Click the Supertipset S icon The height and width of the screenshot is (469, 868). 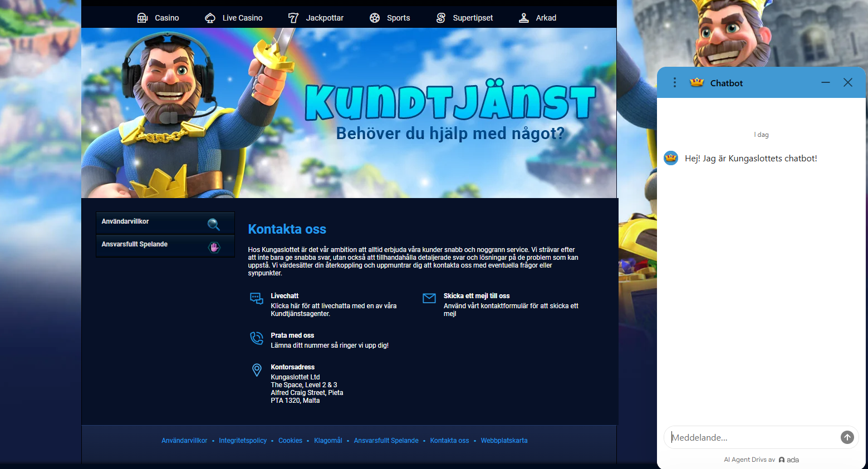click(x=441, y=18)
